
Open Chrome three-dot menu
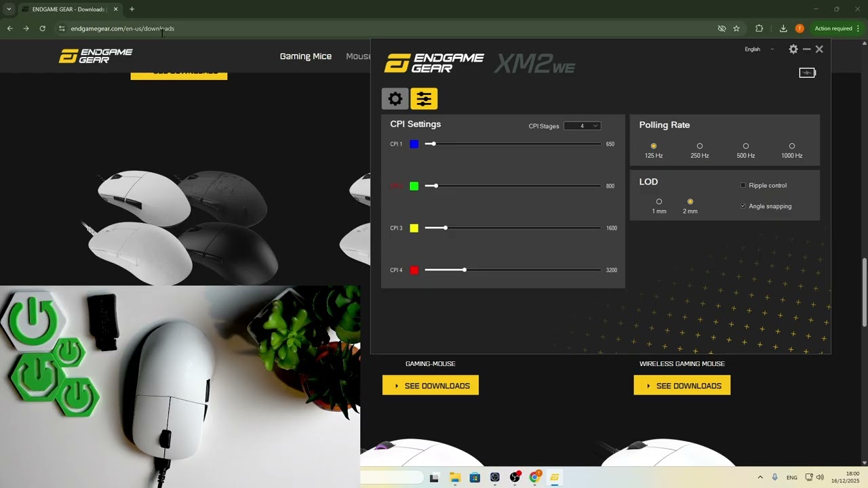(858, 28)
